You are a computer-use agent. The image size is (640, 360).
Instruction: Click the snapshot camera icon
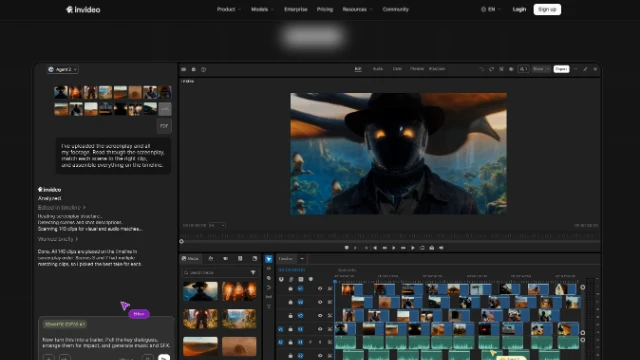click(x=431, y=248)
